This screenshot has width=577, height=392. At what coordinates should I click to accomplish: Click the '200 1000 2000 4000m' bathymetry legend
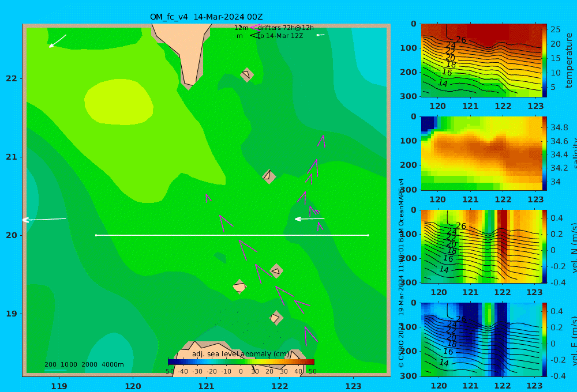(x=84, y=365)
